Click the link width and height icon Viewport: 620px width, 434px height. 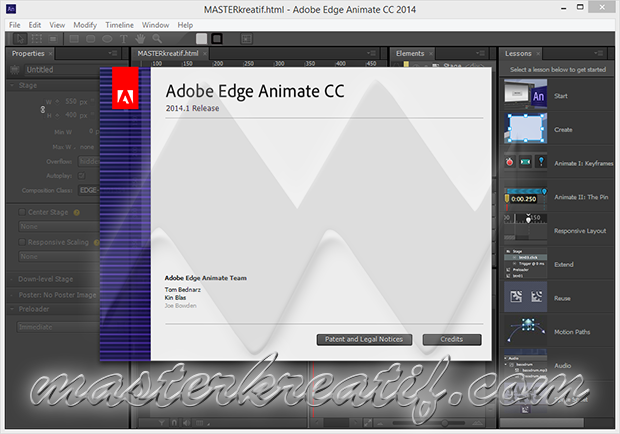click(43, 109)
